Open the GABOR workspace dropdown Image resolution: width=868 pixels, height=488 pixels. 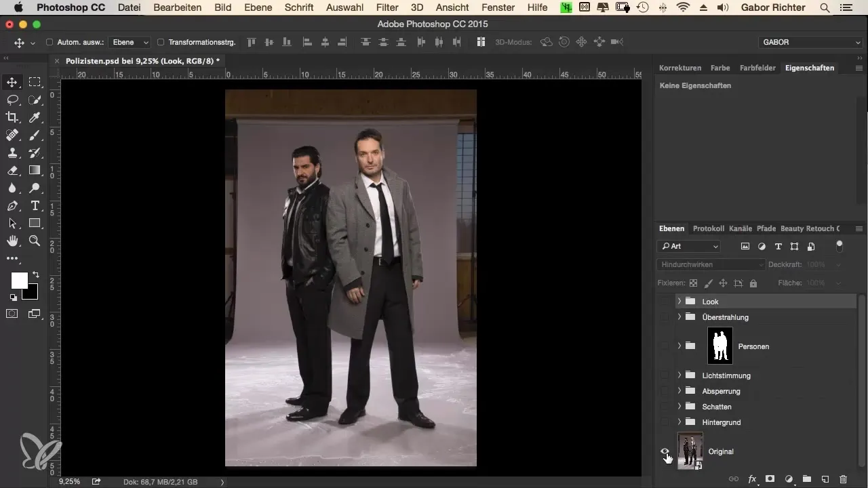coord(810,42)
